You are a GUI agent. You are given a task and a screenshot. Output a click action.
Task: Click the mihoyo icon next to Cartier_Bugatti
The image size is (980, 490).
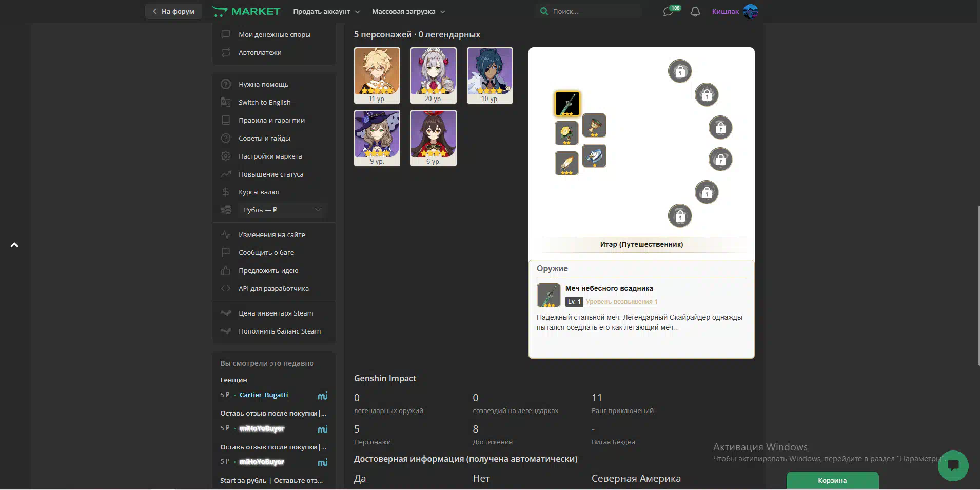coord(323,396)
